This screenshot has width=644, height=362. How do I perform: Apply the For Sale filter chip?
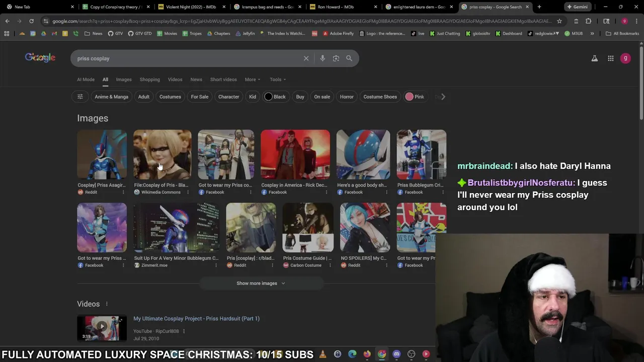(x=200, y=97)
